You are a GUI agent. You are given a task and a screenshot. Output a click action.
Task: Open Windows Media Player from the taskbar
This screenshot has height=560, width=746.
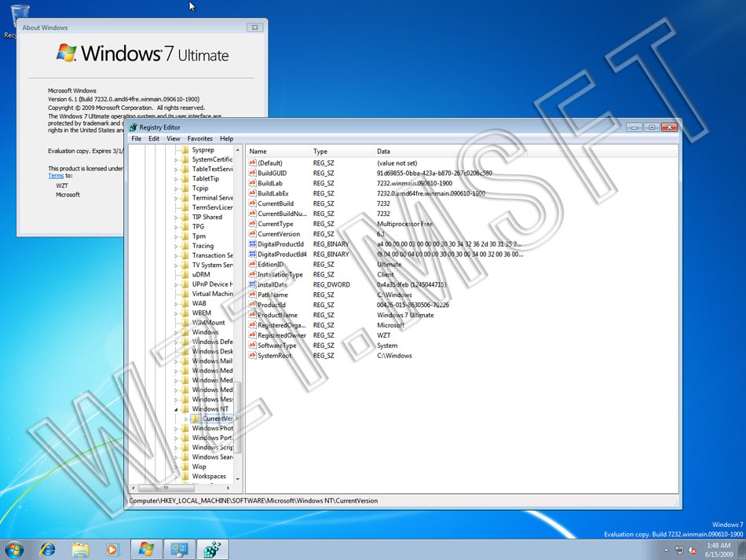tap(112, 550)
